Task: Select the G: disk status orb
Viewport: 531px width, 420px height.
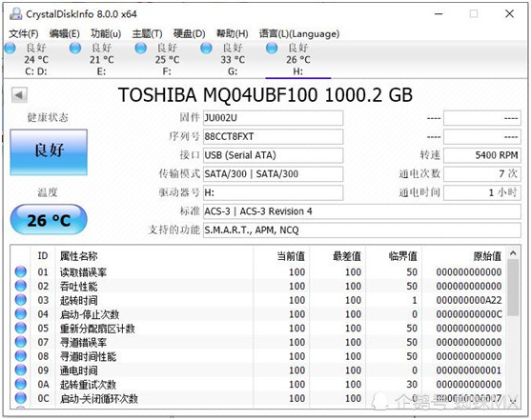Action: tap(206, 48)
